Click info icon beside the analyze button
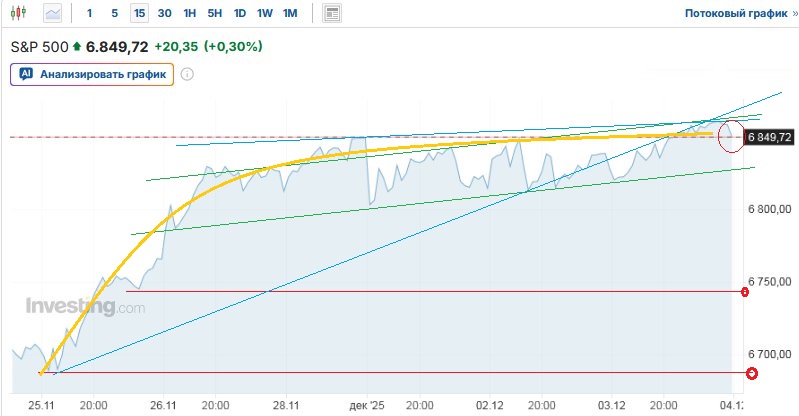Image resolution: width=799 pixels, height=416 pixels. coord(187,74)
